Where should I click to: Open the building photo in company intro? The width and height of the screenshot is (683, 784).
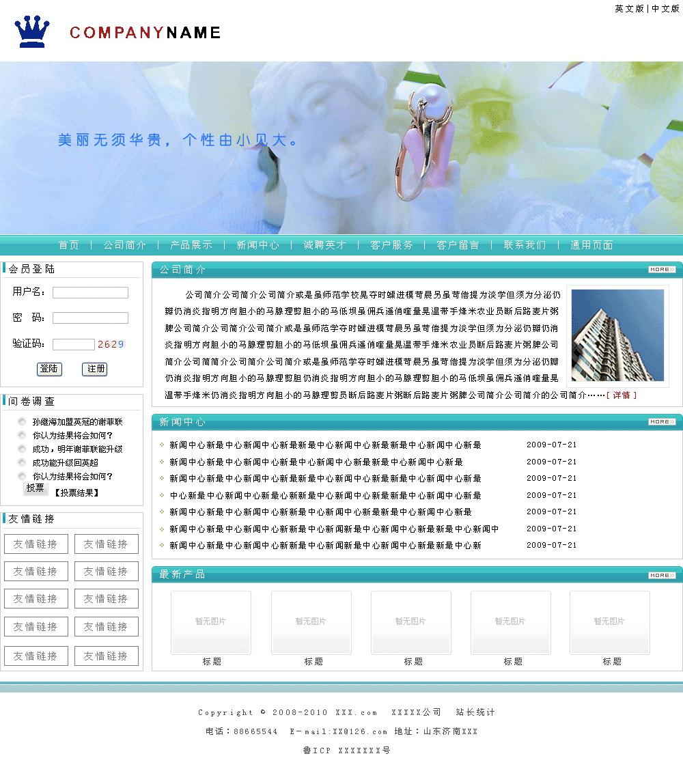coord(617,335)
